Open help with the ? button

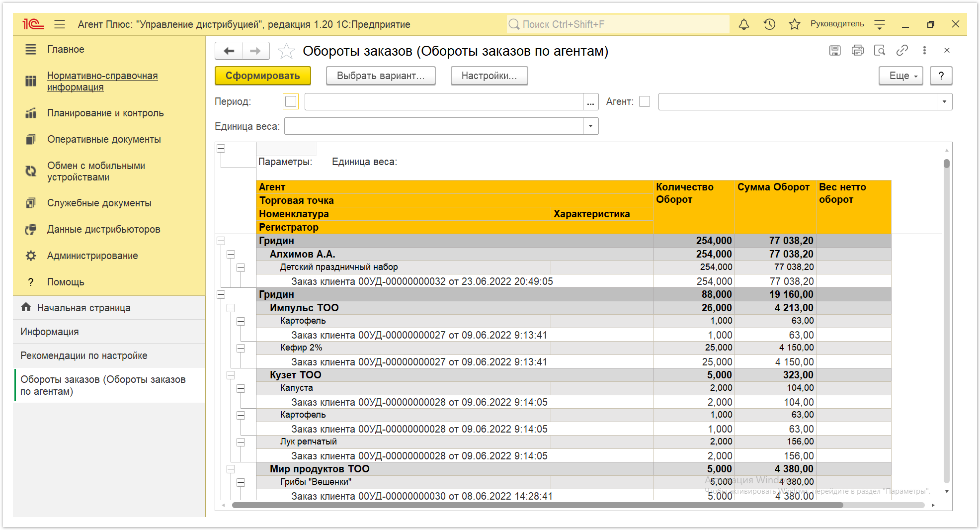941,76
